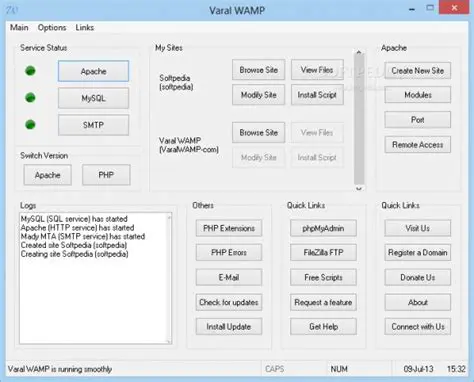Check for updates
Viewport: 474px width, 382px height.
pos(229,302)
